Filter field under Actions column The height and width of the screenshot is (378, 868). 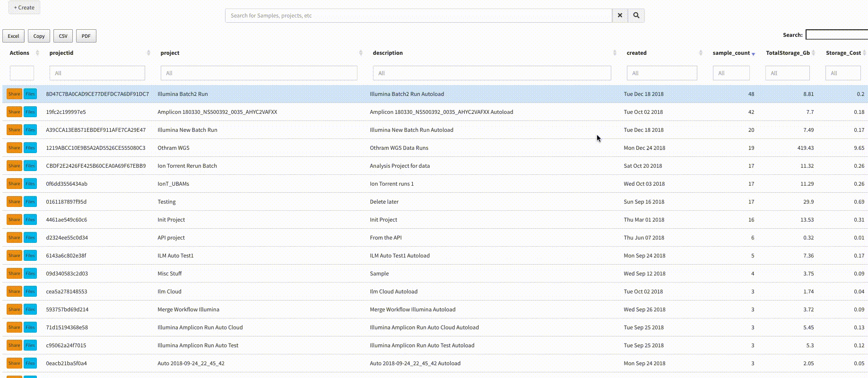point(22,73)
